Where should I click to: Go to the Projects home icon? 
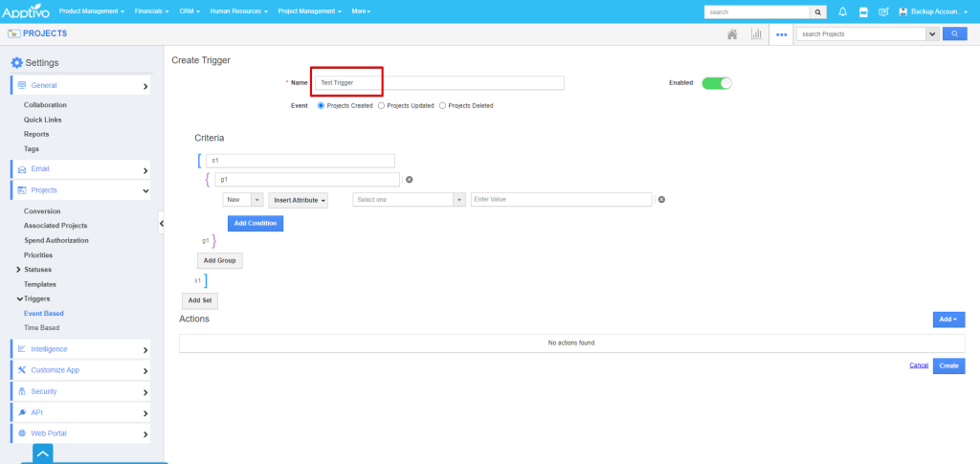[732, 33]
